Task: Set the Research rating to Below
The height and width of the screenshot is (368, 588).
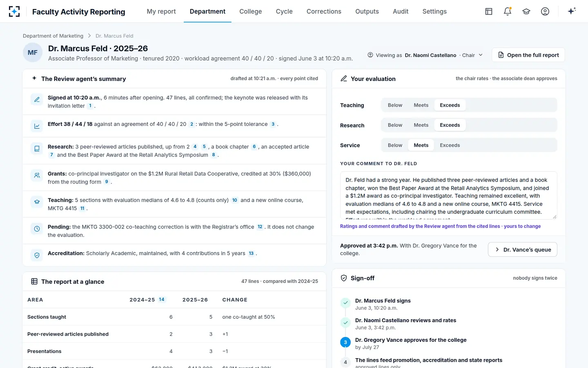Action: click(395, 125)
